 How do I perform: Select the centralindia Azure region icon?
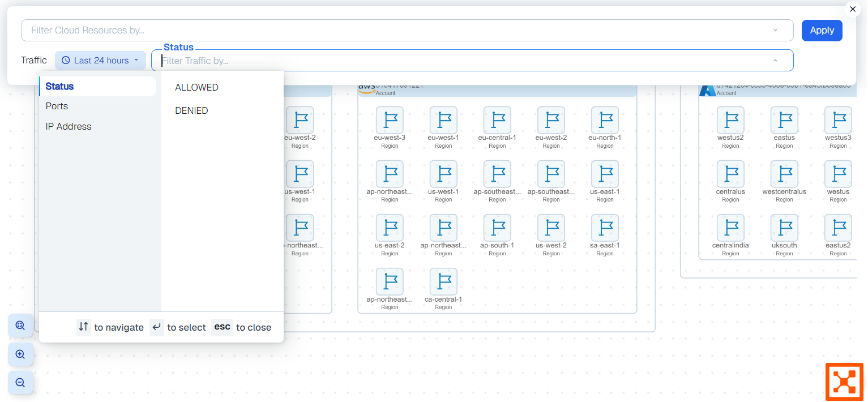point(730,228)
